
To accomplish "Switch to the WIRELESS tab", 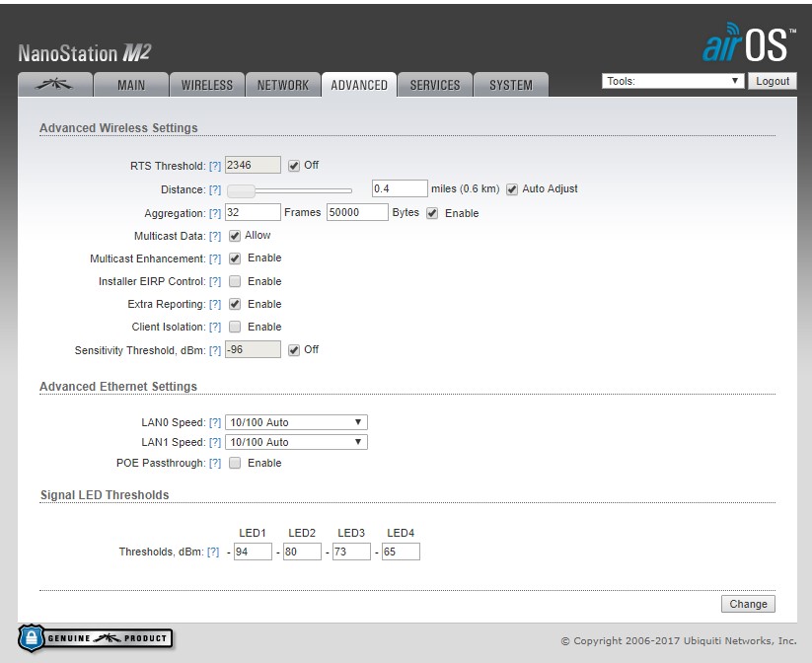I will [x=206, y=85].
